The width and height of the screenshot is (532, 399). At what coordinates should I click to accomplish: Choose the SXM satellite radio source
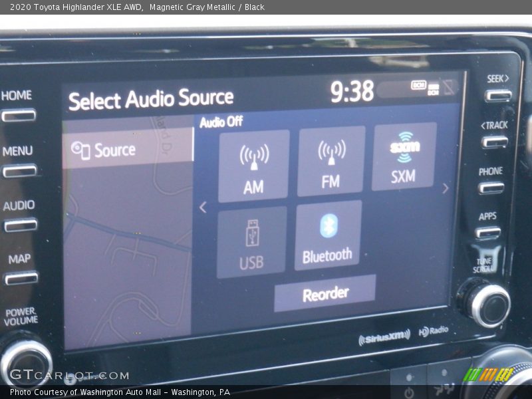click(404, 156)
